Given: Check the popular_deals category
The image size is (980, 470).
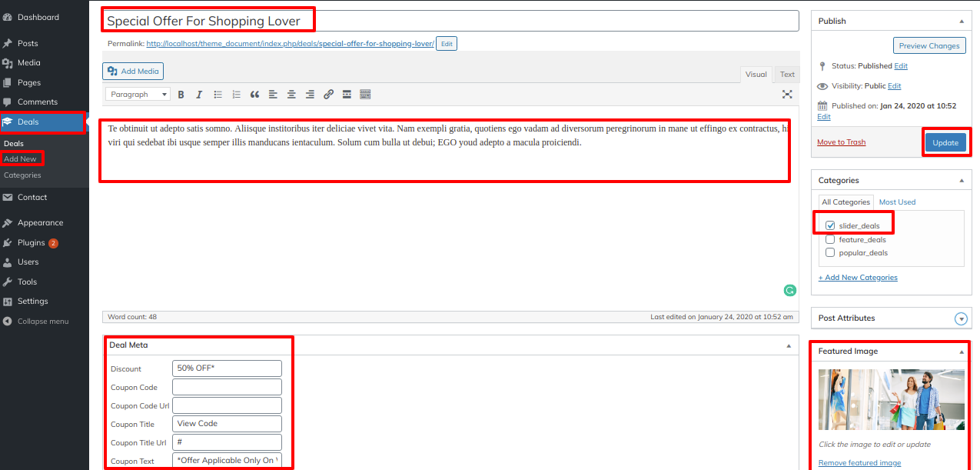Looking at the screenshot, I should (x=830, y=253).
